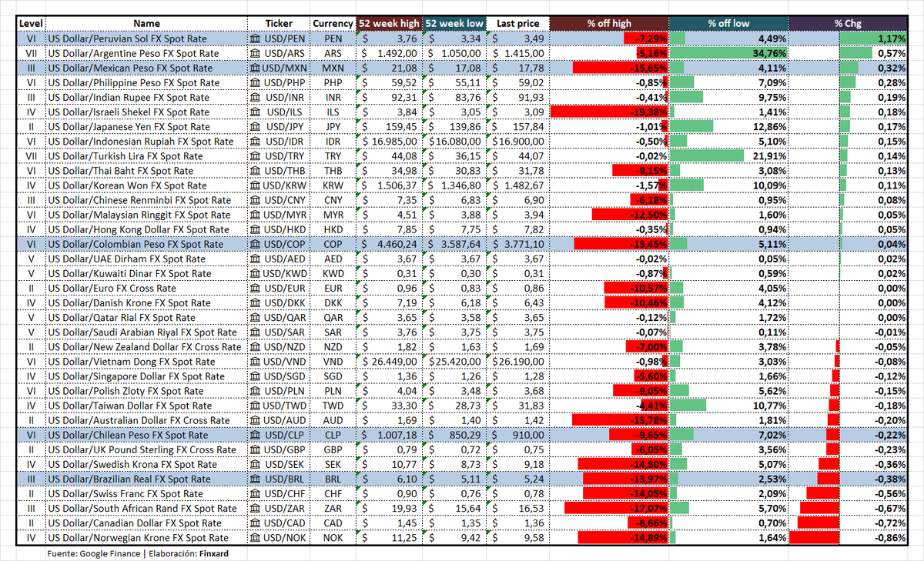Image resolution: width=924 pixels, height=561 pixels.
Task: Click 'US Dollar/Peruvian Sol FX Spot Rate' name cell
Action: (x=146, y=38)
